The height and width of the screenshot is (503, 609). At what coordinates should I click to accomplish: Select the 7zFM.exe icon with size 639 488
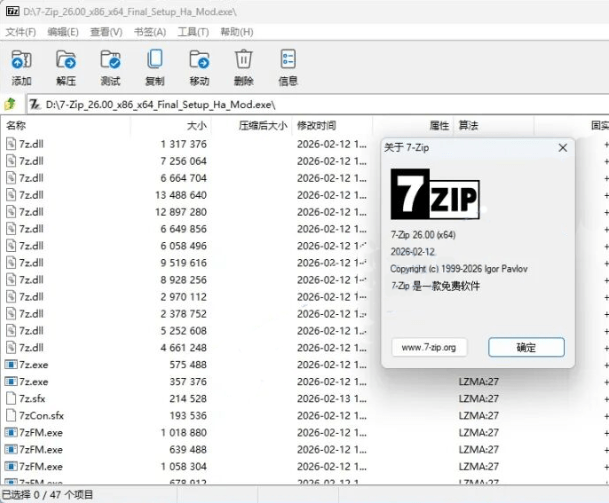click(x=11, y=450)
